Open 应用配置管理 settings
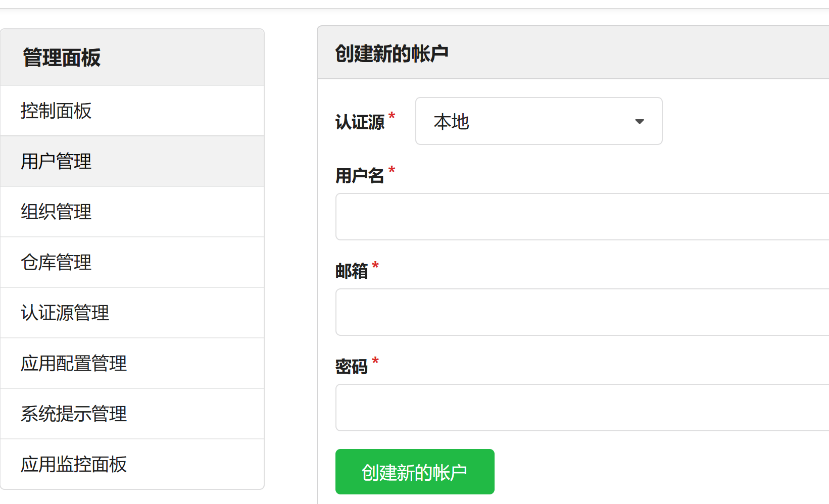The height and width of the screenshot is (504, 829). [74, 364]
